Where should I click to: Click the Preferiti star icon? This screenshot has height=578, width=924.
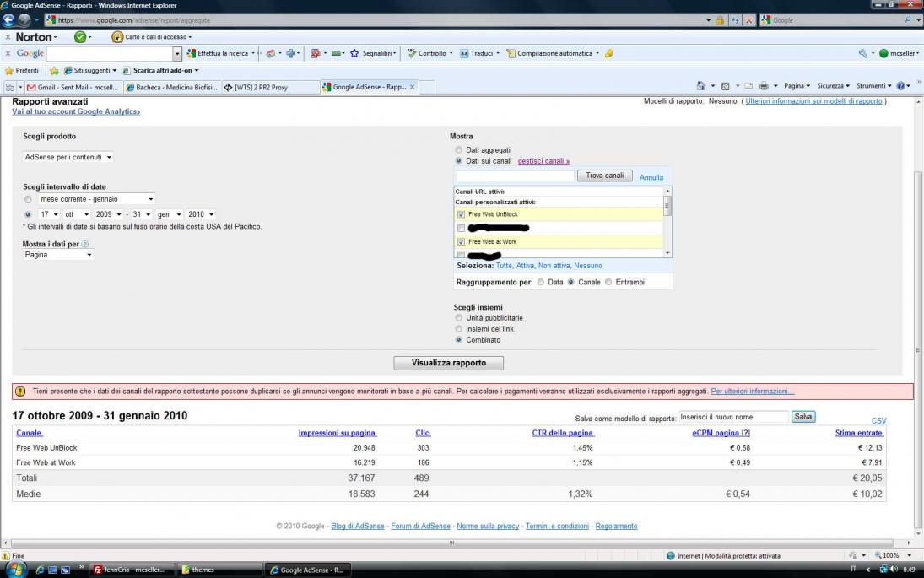(x=10, y=70)
